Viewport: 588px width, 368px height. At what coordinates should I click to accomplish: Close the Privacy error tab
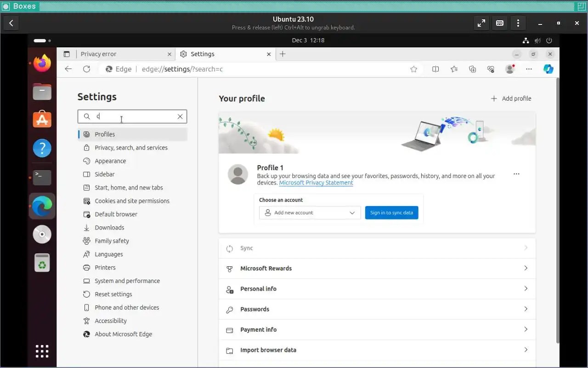[169, 54]
